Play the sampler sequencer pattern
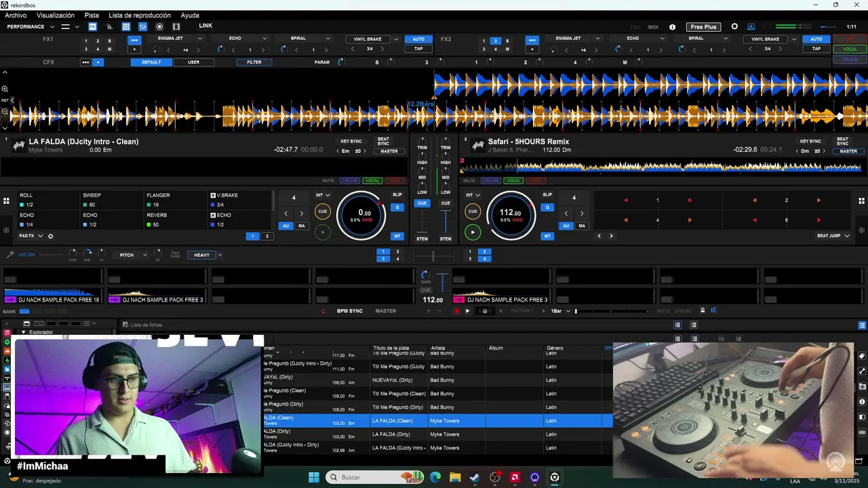The image size is (868, 488). click(x=467, y=311)
